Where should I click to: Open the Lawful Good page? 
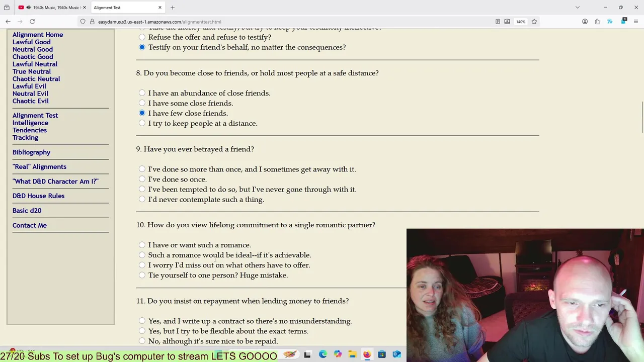[x=31, y=42]
